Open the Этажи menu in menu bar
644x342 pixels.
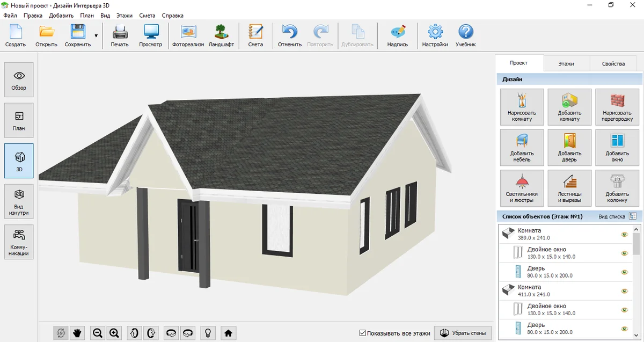click(x=125, y=16)
